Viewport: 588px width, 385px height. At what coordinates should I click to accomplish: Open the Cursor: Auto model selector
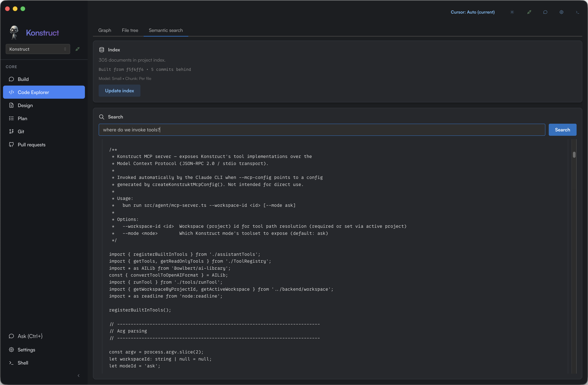coord(472,12)
